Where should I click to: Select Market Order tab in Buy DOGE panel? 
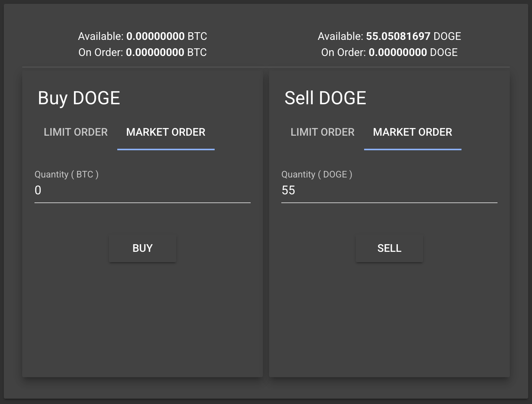click(x=166, y=132)
